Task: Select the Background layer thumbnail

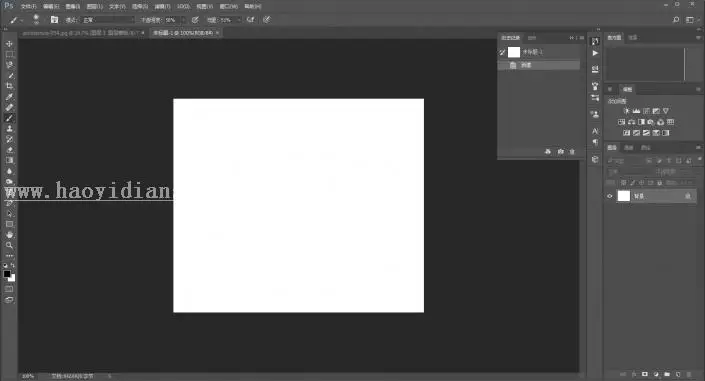Action: point(624,196)
